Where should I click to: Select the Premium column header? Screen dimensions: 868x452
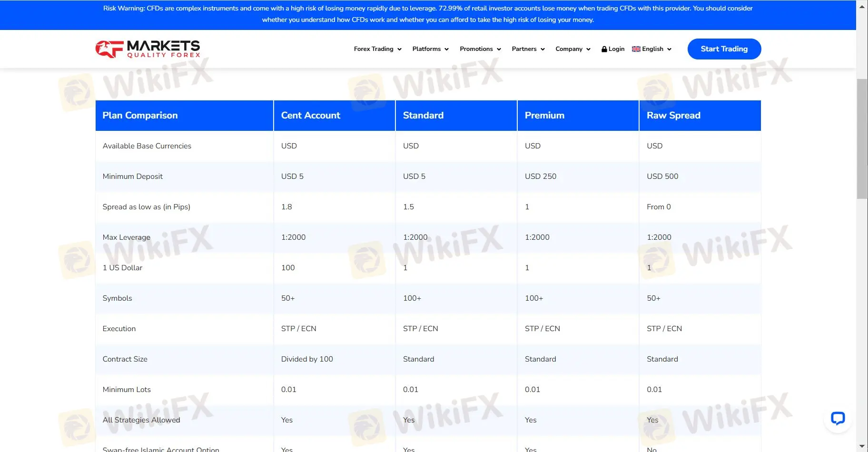544,116
